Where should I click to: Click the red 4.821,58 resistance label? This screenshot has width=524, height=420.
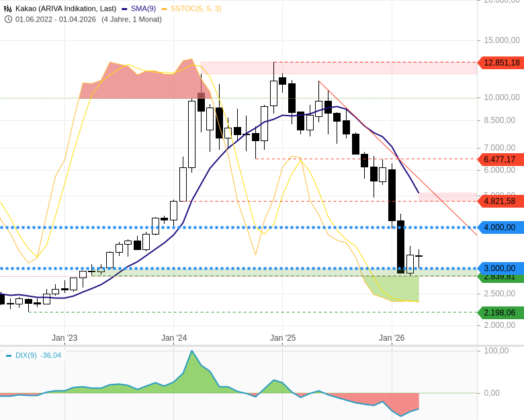(x=500, y=201)
